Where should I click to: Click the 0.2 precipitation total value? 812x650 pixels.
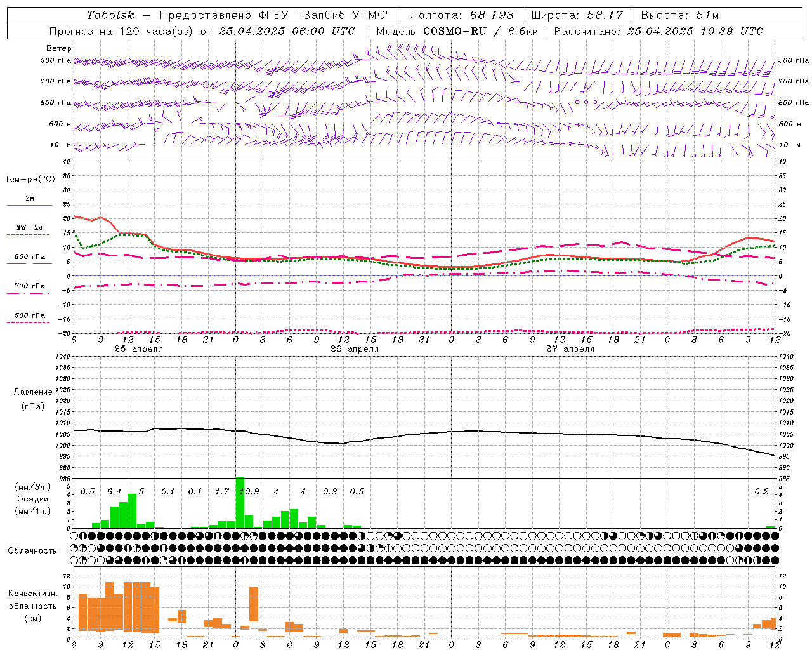click(x=761, y=492)
